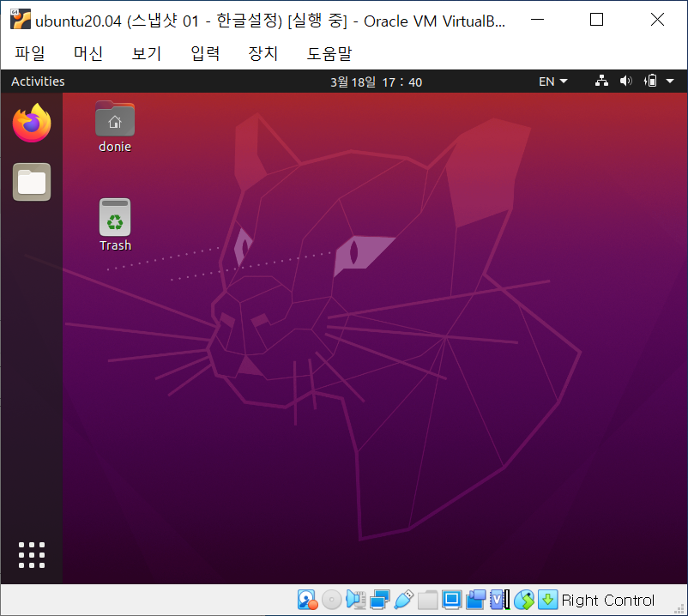Open the 도움말 menu
Screen dimensions: 688x616
(x=329, y=53)
